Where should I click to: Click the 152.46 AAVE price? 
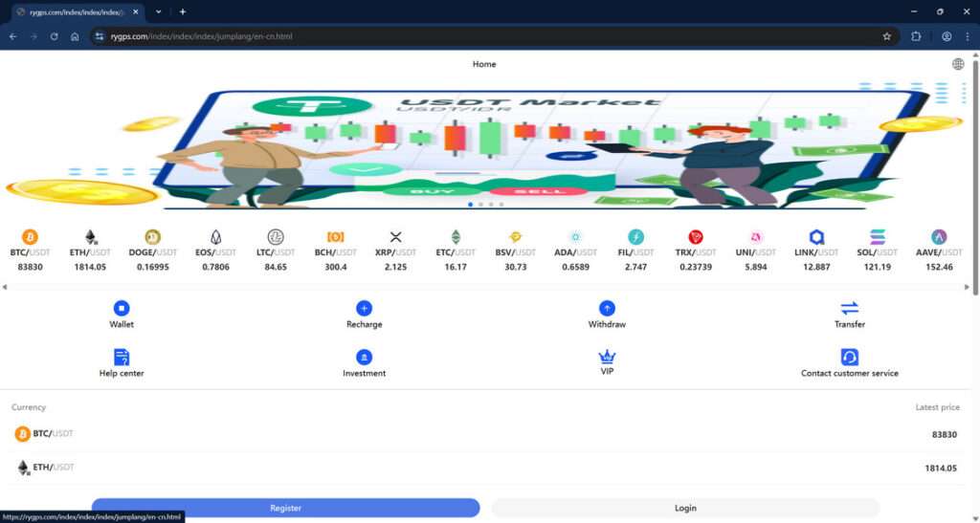tap(939, 267)
